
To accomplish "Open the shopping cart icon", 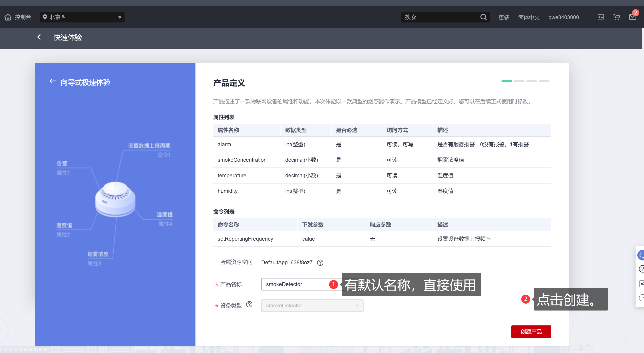I will (x=616, y=17).
